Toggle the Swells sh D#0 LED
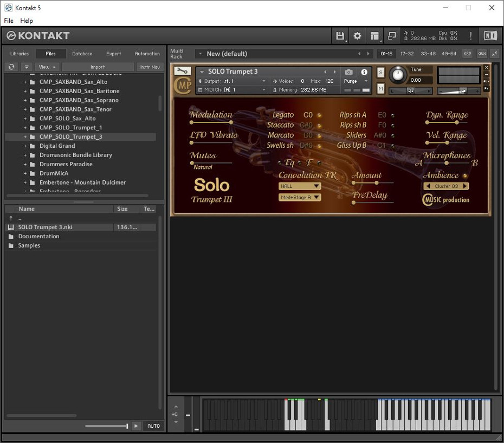Image resolution: width=504 pixels, height=443 pixels. coord(319,146)
